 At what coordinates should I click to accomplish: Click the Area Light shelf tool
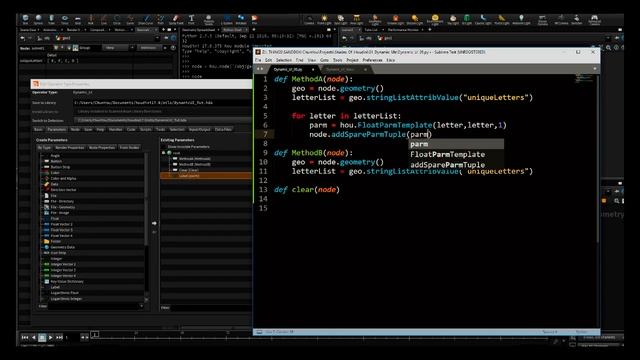[x=356, y=20]
